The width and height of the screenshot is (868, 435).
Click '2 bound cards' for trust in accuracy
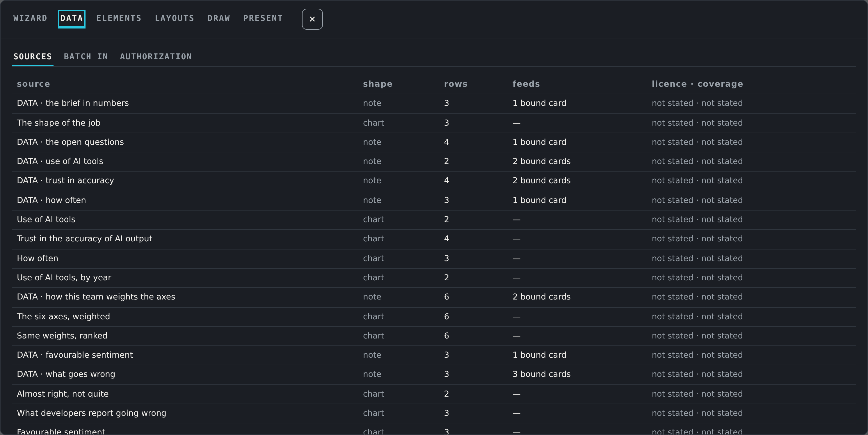click(542, 181)
